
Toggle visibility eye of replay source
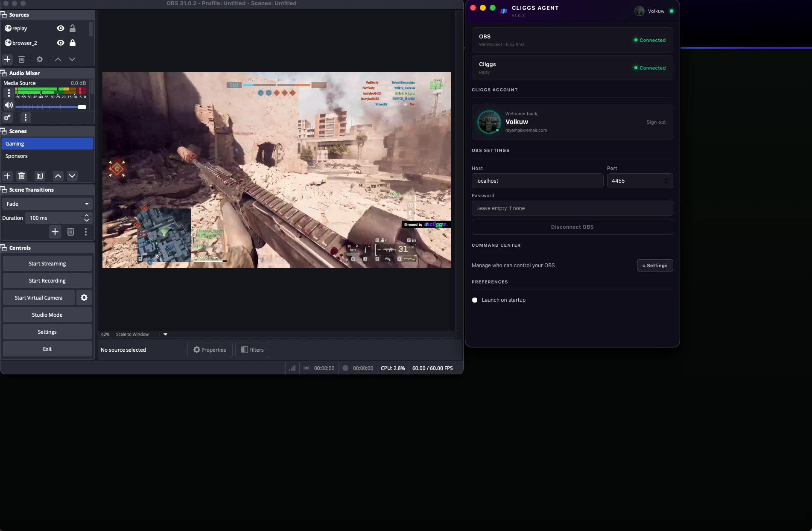pyautogui.click(x=61, y=28)
